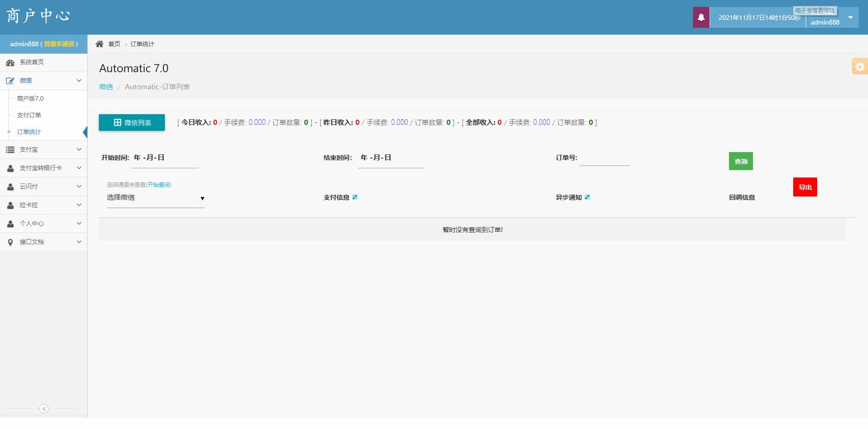Open 商户版7.0 submenu item

[x=30, y=98]
